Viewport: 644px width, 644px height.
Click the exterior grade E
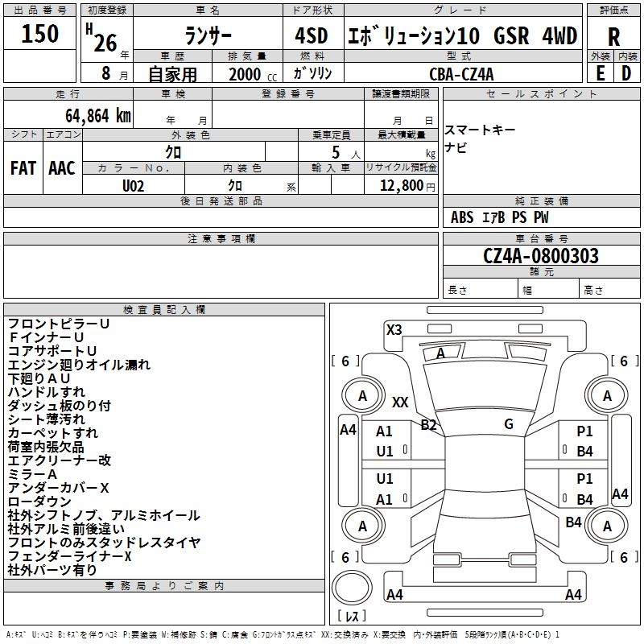[600, 73]
